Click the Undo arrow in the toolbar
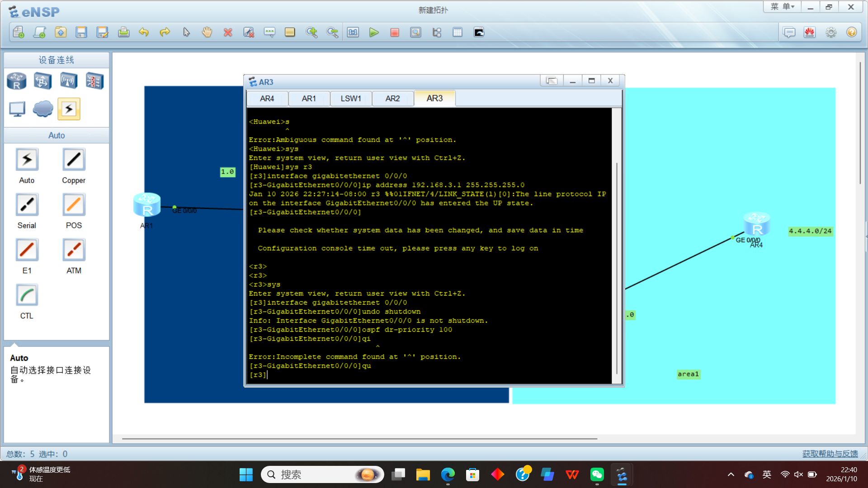The image size is (868, 488). pos(144,33)
